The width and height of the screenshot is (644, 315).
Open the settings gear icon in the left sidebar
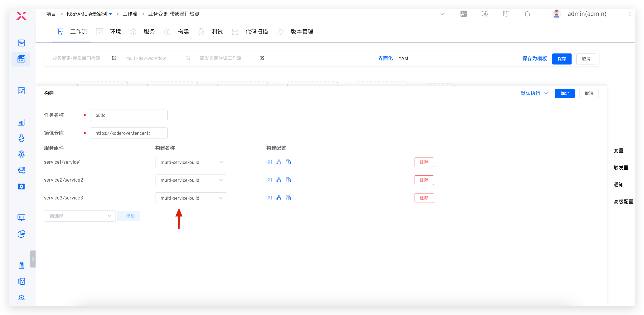pyautogui.click(x=21, y=186)
